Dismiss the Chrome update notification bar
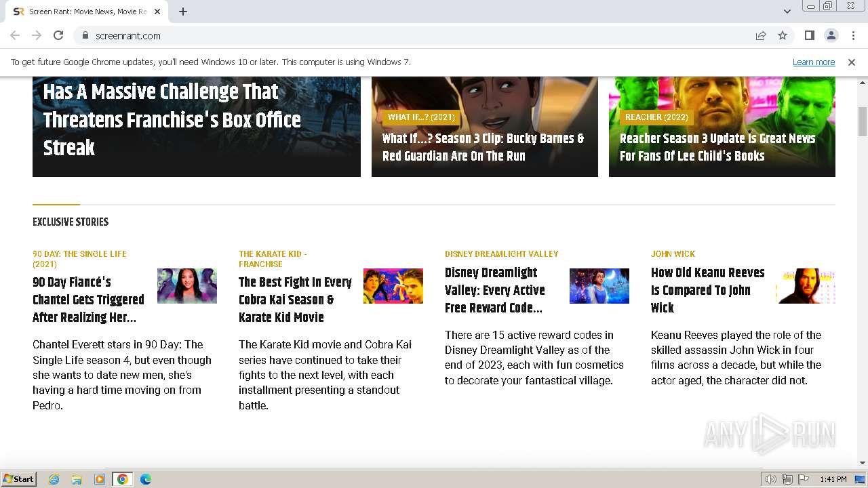This screenshot has width=868, height=488. pyautogui.click(x=852, y=62)
